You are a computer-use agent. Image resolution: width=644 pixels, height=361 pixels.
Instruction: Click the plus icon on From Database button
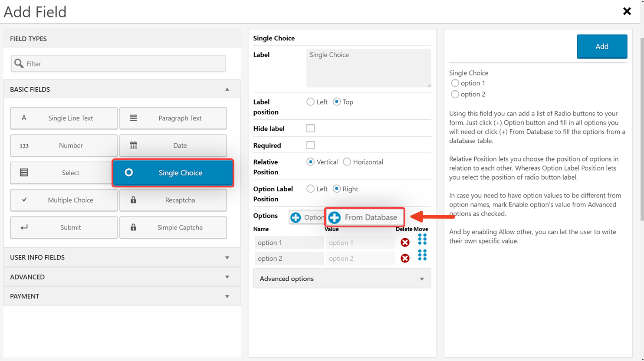(334, 217)
